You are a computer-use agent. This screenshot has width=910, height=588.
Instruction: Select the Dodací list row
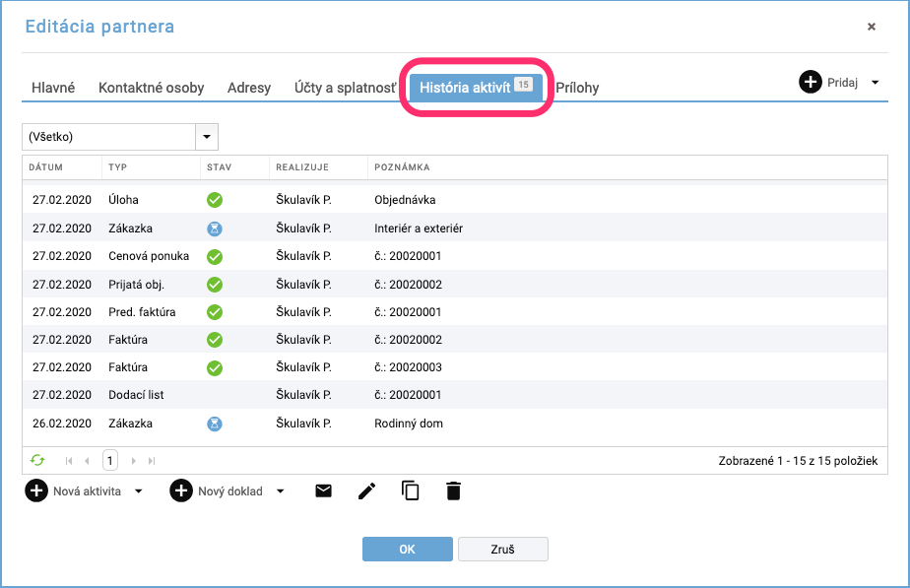455,395
